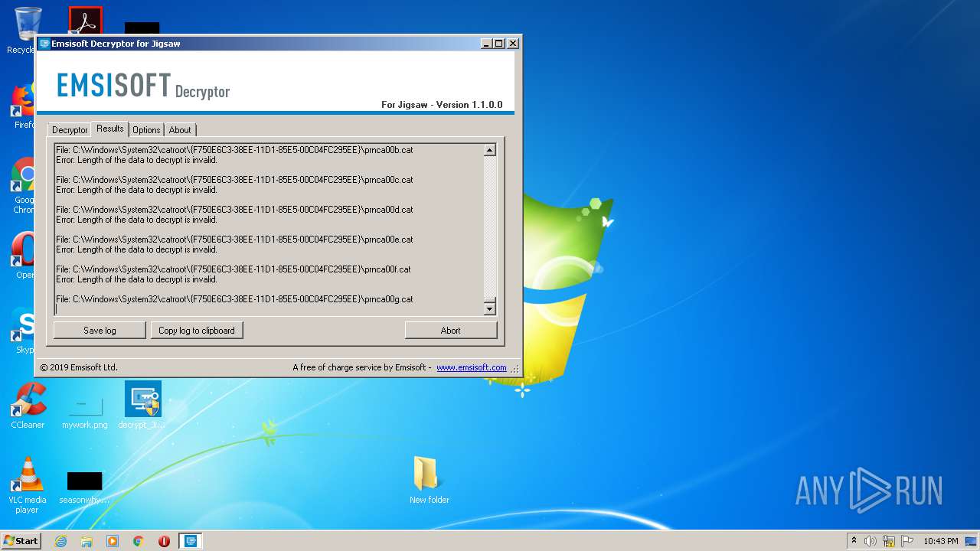Abort the decryption process

point(451,330)
